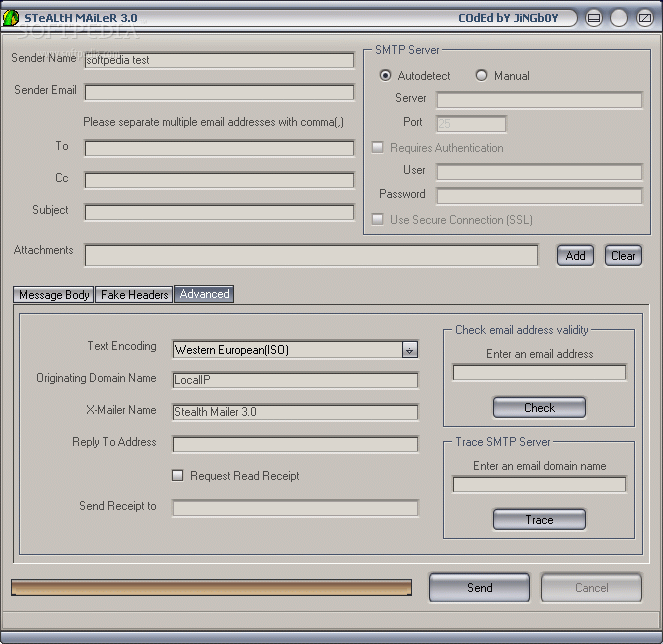Click the rightmost title bar close icon
Viewport: 663px width, 644px height.
[645, 18]
